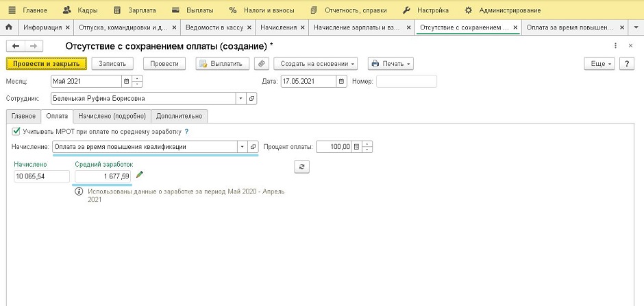Click the refresh recalculate icon button
The width and height of the screenshot is (644, 306).
click(301, 166)
